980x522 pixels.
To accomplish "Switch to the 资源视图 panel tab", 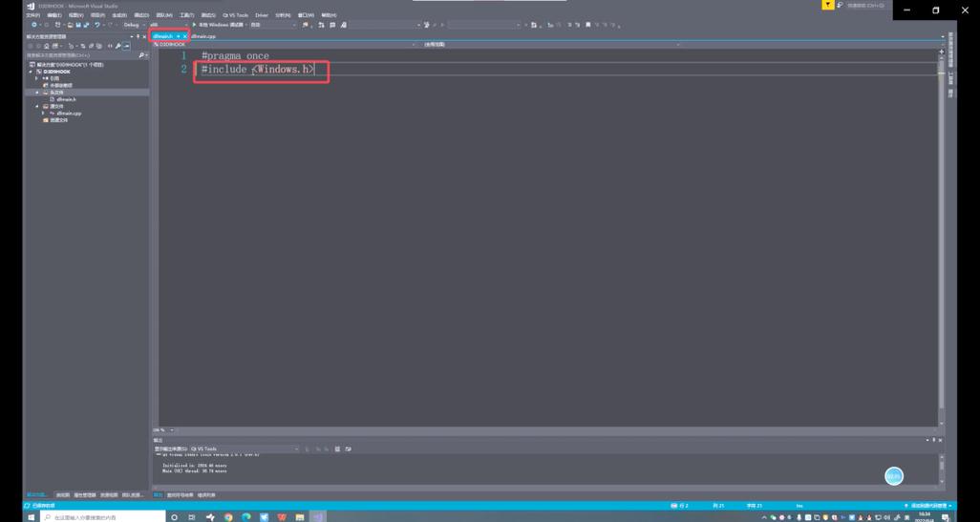I will click(x=109, y=495).
